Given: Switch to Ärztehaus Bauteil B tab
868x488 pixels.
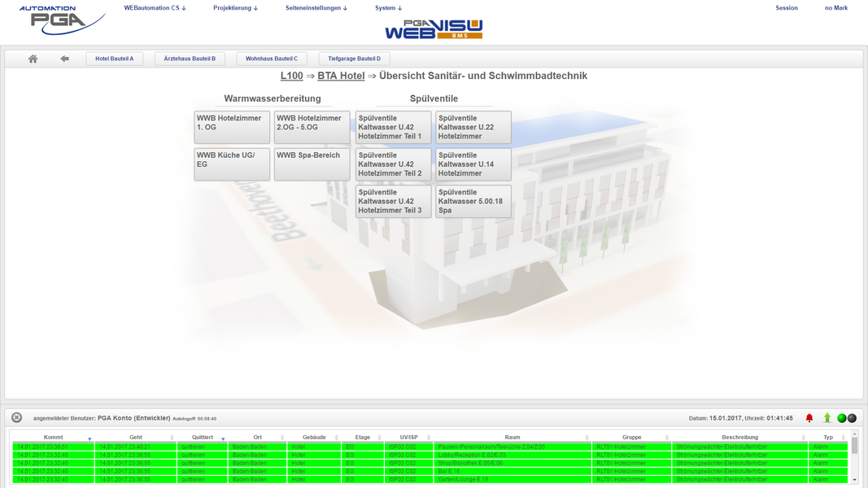Looking at the screenshot, I should point(190,59).
